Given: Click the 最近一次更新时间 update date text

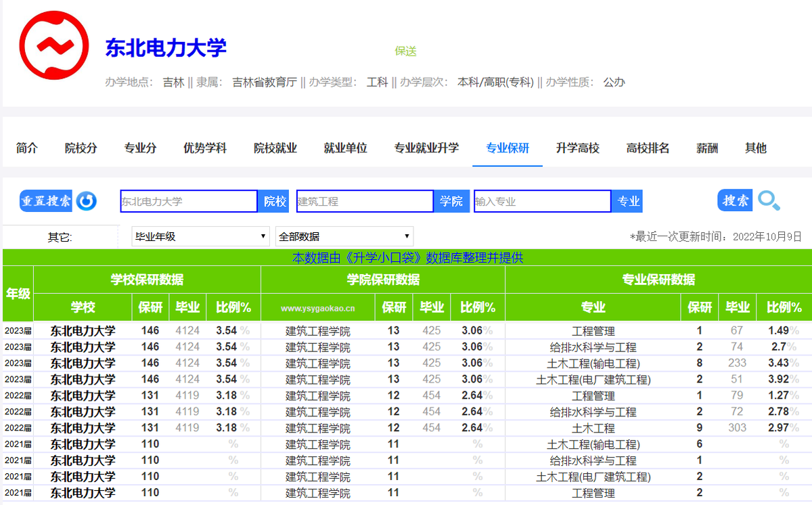Looking at the screenshot, I should point(715,237).
